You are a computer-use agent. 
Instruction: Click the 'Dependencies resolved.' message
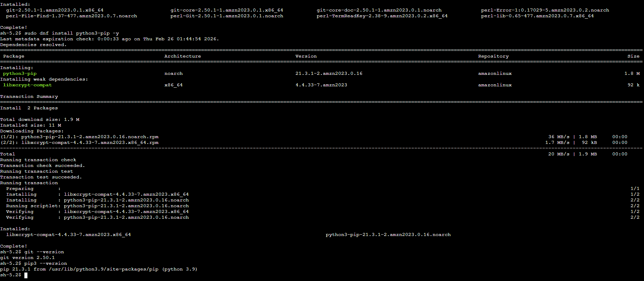(34, 45)
